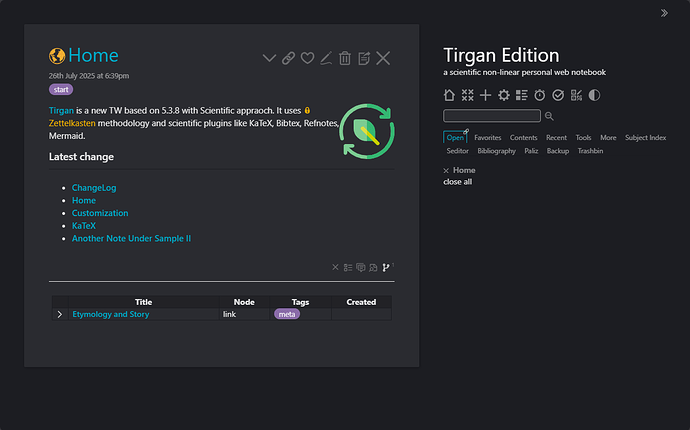
Task: Switch to the More tab
Action: point(608,138)
